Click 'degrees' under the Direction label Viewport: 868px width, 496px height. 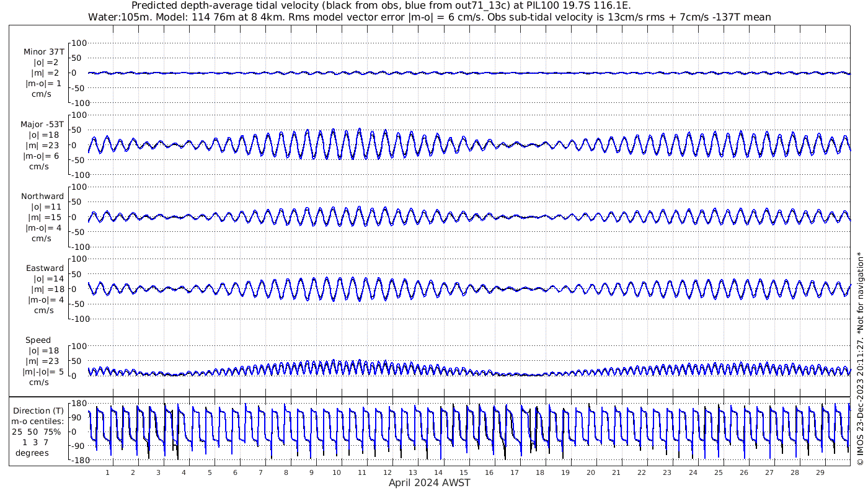click(32, 453)
